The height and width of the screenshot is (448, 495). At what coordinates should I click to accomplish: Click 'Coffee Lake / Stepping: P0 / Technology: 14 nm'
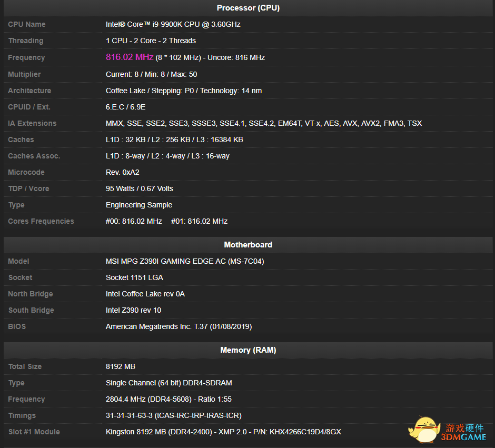[x=184, y=91]
